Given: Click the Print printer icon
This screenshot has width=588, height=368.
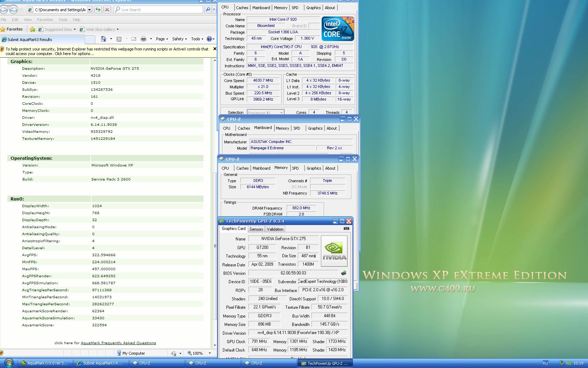Looking at the screenshot, I should [143, 39].
